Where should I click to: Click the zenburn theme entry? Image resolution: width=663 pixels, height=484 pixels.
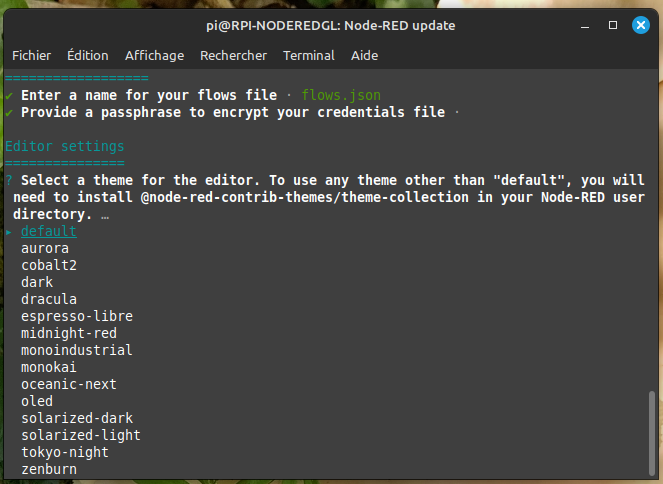(49, 469)
